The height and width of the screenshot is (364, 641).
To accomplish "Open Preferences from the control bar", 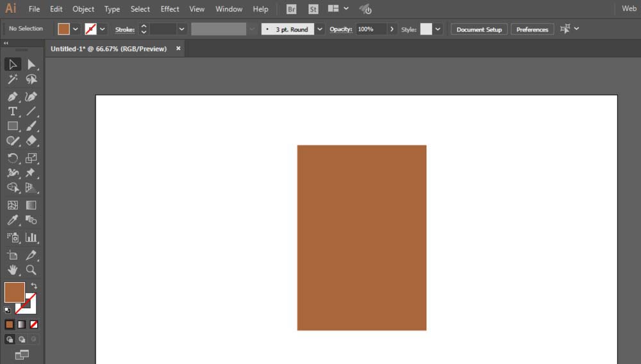I will 532,29.
